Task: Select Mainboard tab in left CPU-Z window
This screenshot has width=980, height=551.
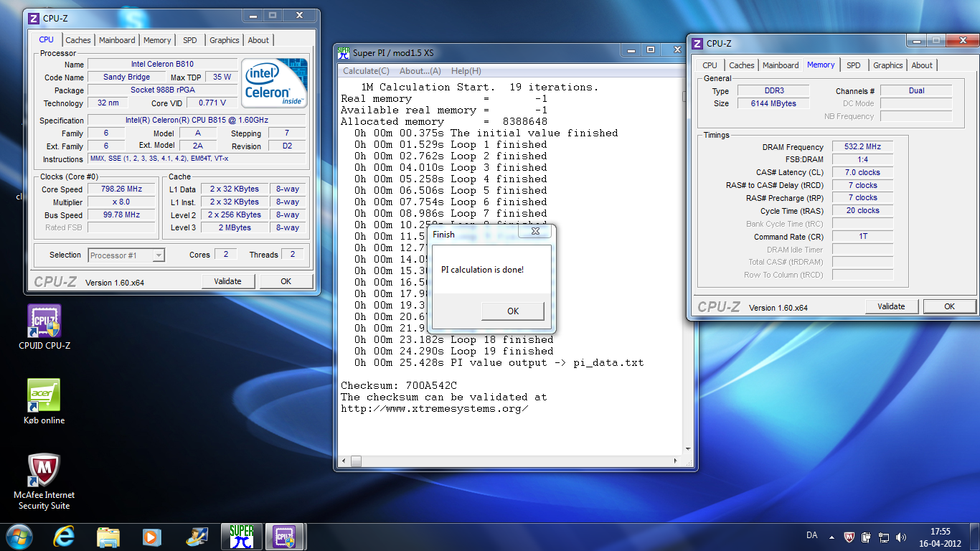Action: pos(117,40)
